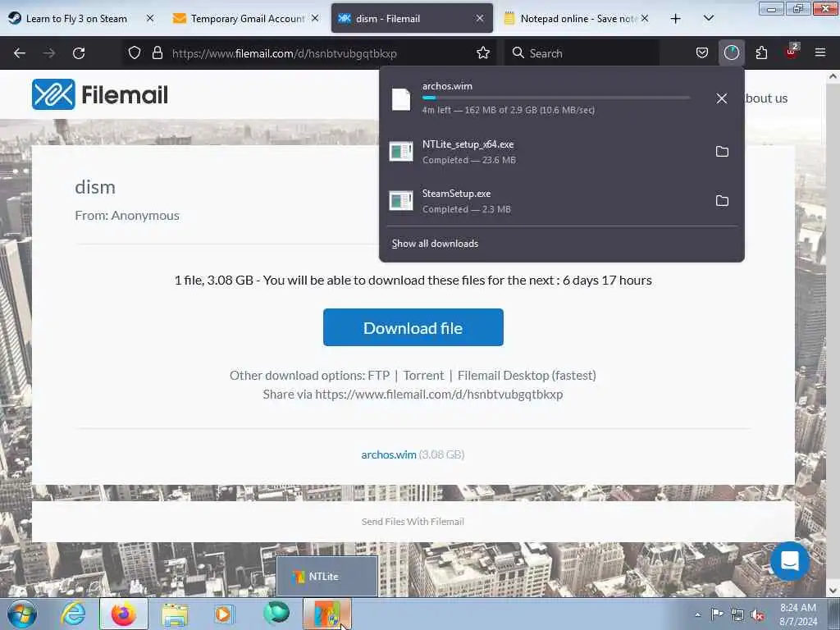840x630 pixels.
Task: Choose Filemail Desktop (fastest) option
Action: [527, 376]
